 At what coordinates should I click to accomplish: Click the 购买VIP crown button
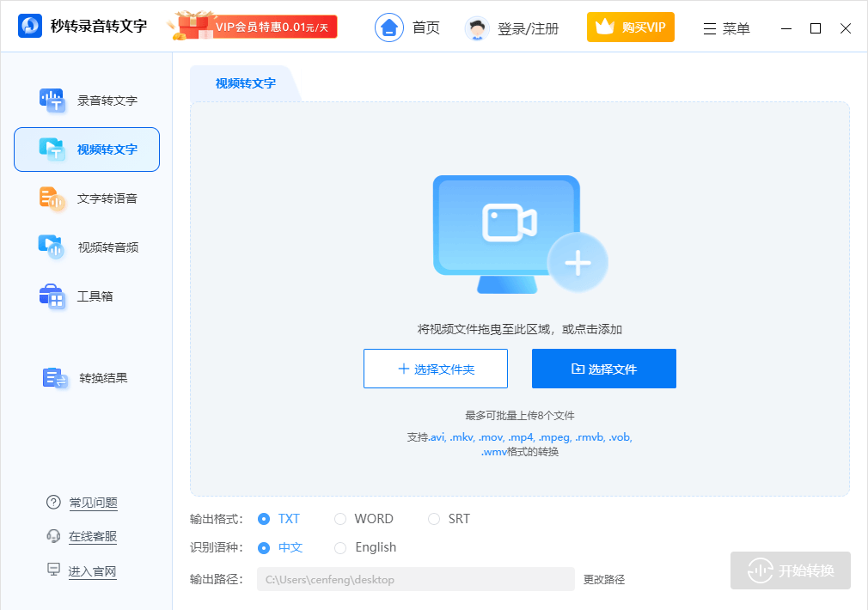631,27
